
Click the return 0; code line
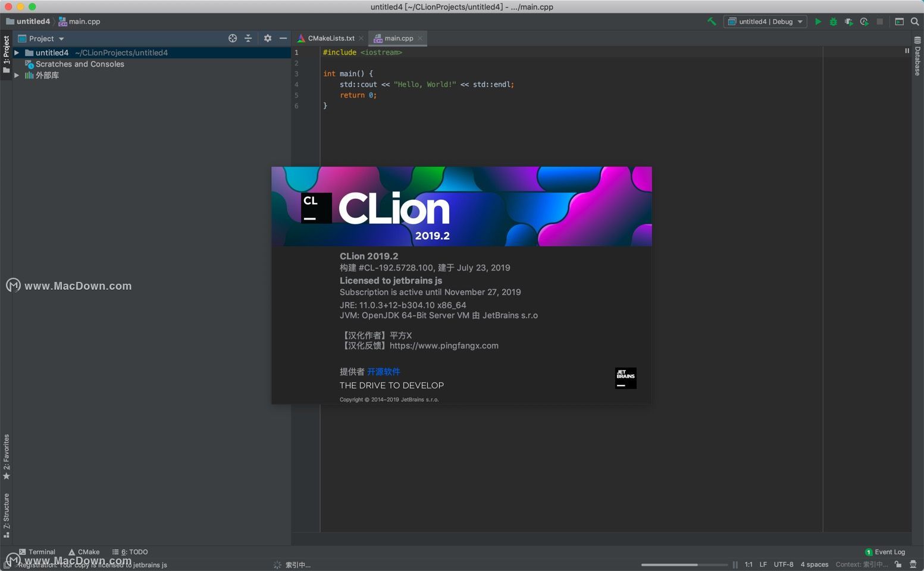pyautogui.click(x=358, y=95)
